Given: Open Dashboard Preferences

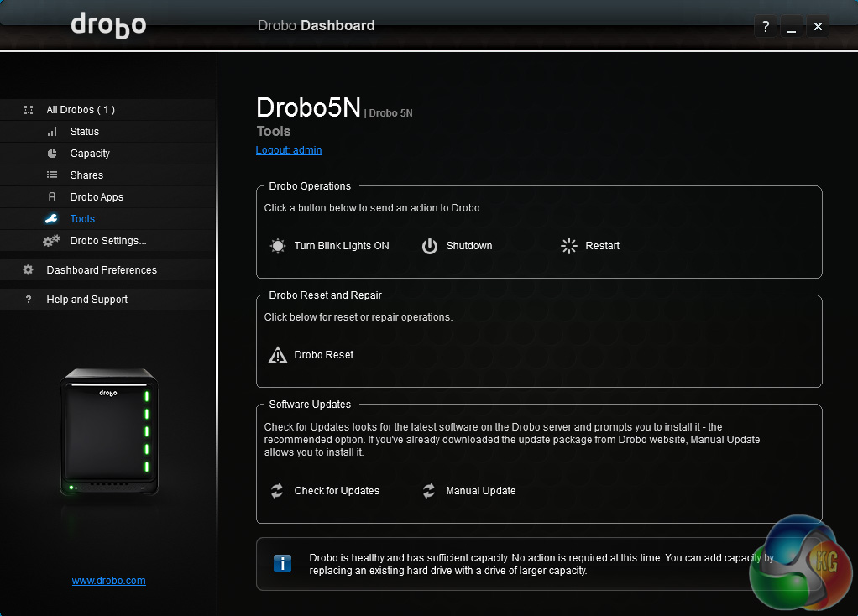Looking at the screenshot, I should click(x=102, y=270).
